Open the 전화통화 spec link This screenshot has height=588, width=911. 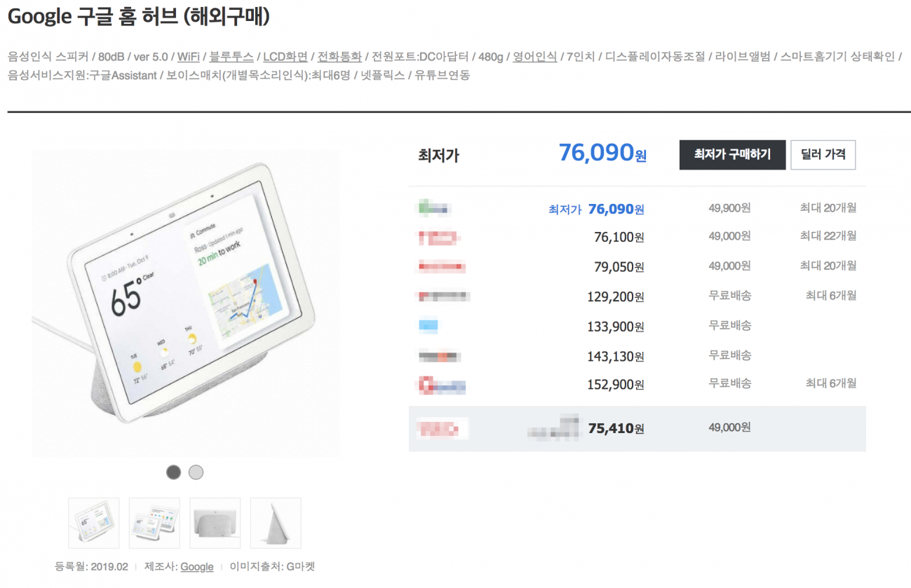[x=339, y=57]
